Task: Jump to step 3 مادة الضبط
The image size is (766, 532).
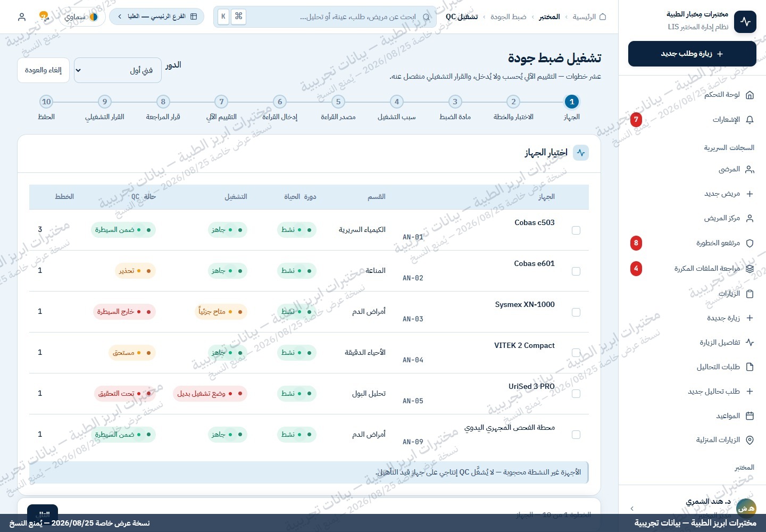Action: (455, 107)
